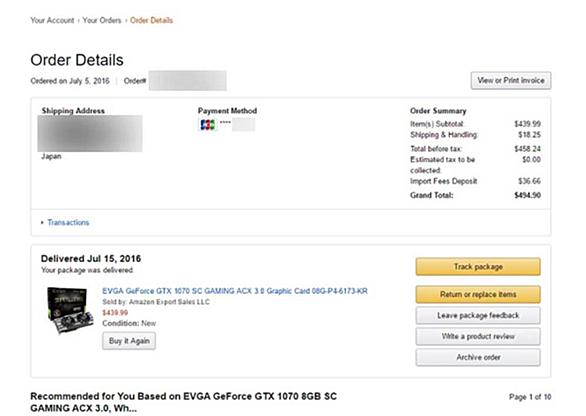
Task: Open the EVGA GeForce GTX 1070 product link
Action: pyautogui.click(x=235, y=291)
